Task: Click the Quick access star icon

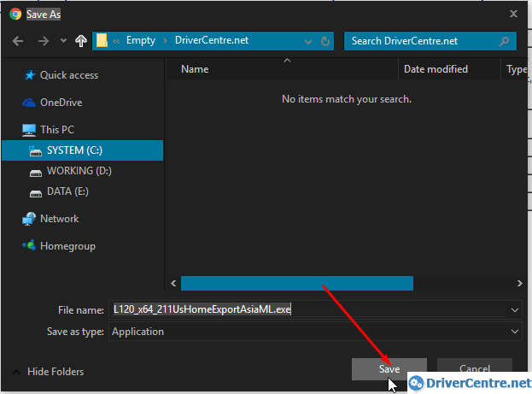Action: tap(30, 75)
